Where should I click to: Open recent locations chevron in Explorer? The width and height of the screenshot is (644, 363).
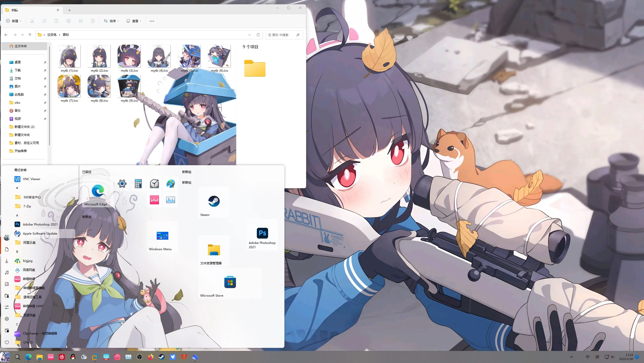pyautogui.click(x=22, y=35)
